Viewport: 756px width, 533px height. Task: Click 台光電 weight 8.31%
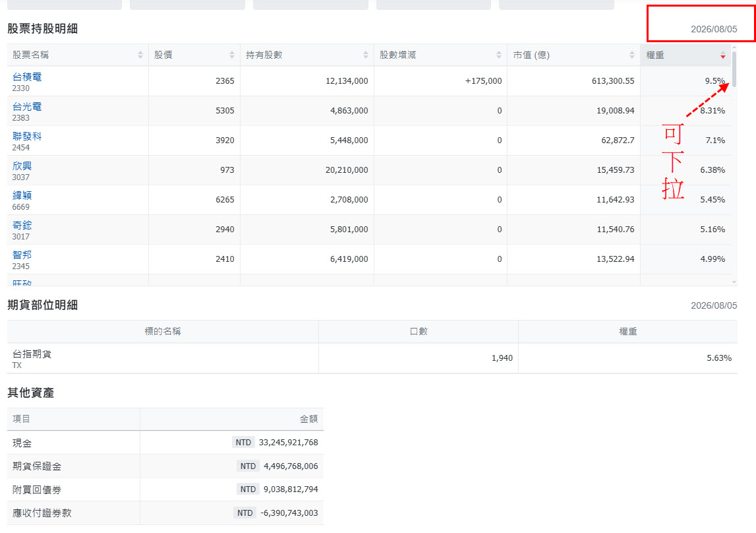coord(712,110)
